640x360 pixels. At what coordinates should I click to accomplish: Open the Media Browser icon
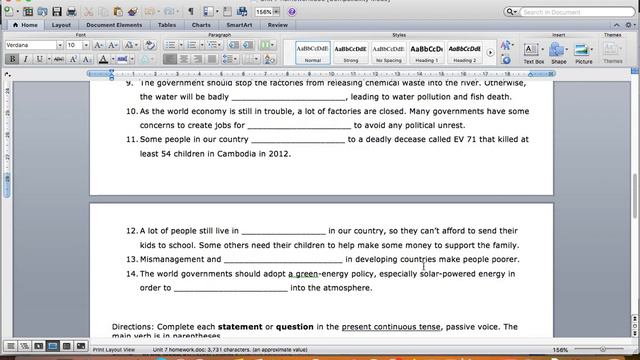click(242, 11)
